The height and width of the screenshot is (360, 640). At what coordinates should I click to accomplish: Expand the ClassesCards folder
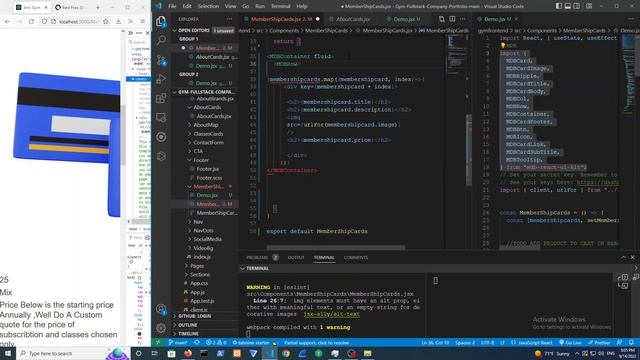208,134
